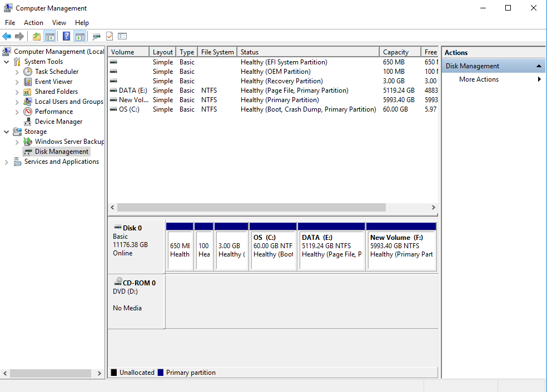Click the blue Back arrow in the toolbar
The height and width of the screenshot is (392, 547).
click(x=7, y=36)
